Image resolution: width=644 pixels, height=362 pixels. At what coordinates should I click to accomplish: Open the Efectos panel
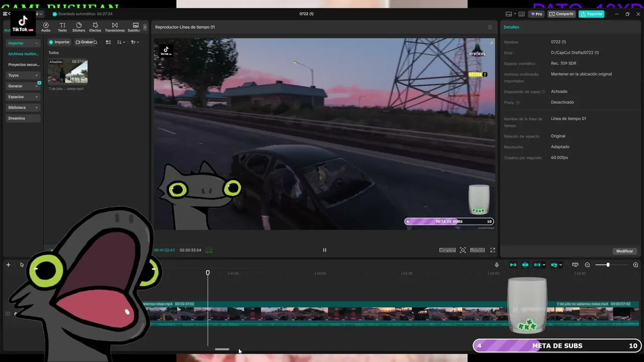pos(95,27)
